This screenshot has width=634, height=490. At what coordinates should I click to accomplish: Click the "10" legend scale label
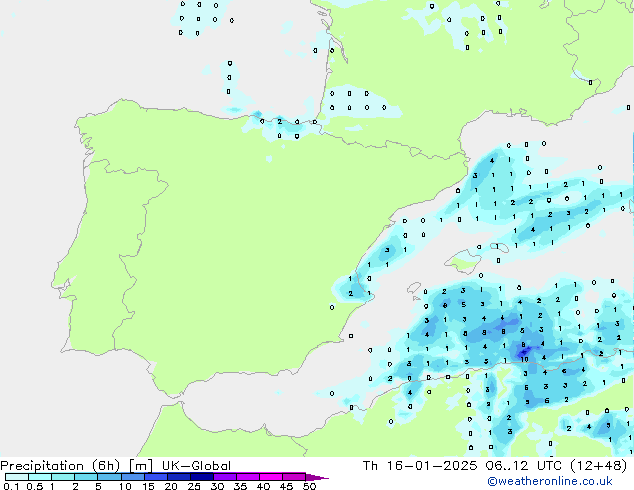point(125,486)
